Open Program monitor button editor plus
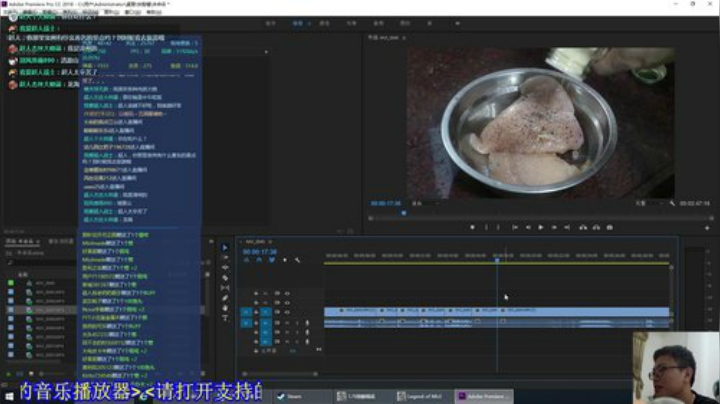Image resolution: width=720 pixels, height=404 pixels. (707, 228)
